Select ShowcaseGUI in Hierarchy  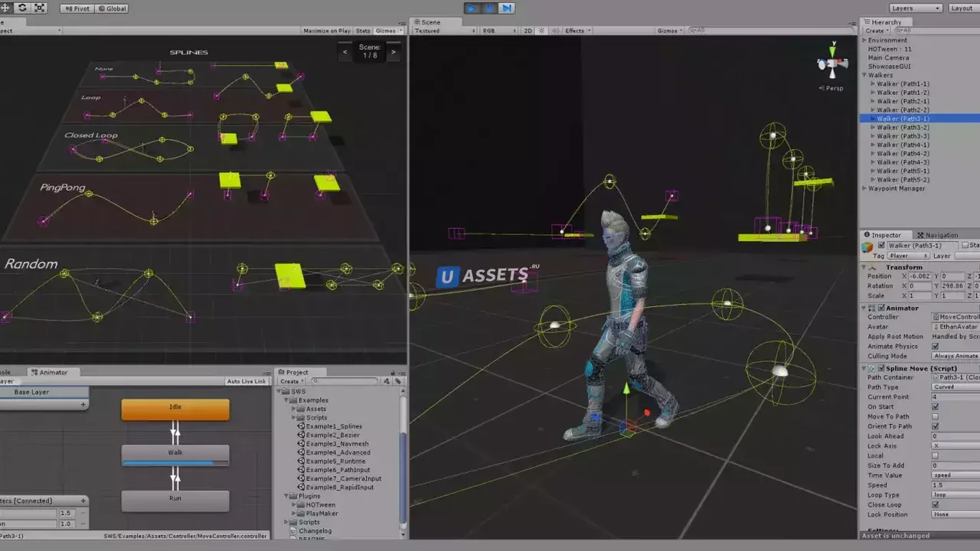[889, 67]
